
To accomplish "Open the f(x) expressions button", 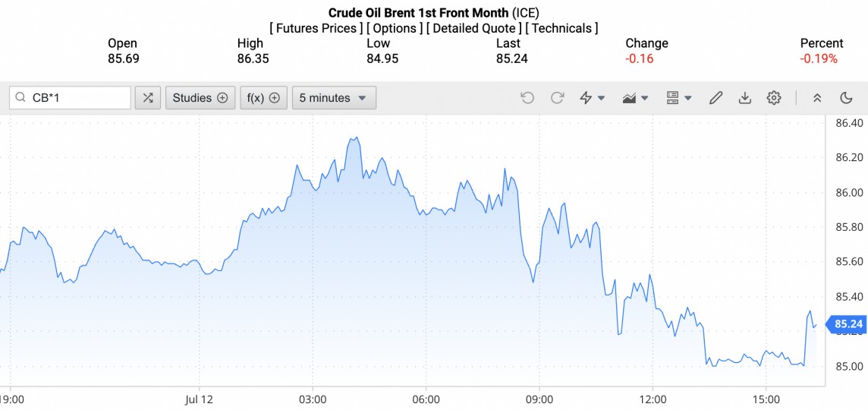I will (263, 98).
